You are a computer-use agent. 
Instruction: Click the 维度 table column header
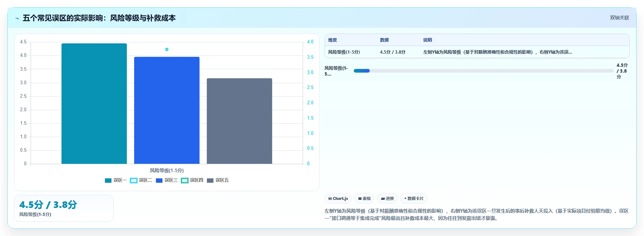(333, 40)
